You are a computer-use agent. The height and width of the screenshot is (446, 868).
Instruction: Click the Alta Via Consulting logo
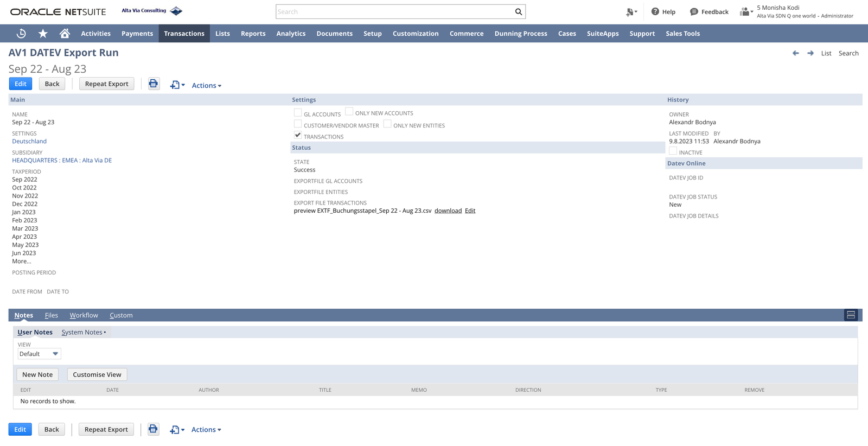[152, 11]
